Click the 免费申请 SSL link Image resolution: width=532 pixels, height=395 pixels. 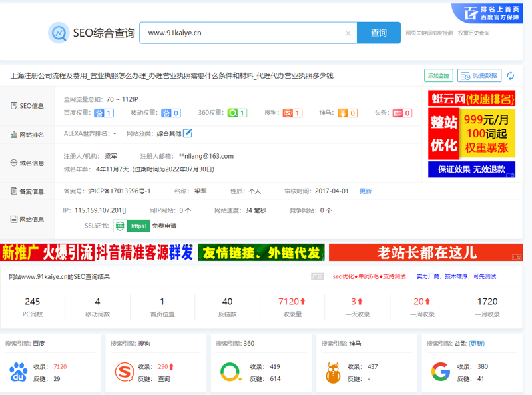164,226
